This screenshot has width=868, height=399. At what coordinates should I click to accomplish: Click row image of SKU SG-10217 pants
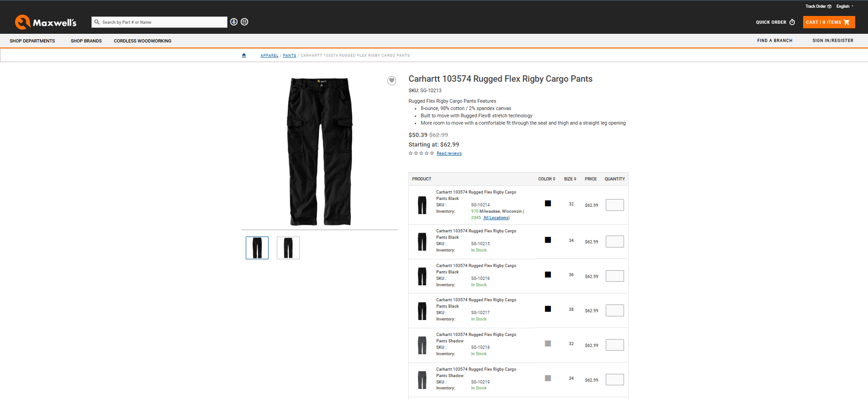[422, 311]
